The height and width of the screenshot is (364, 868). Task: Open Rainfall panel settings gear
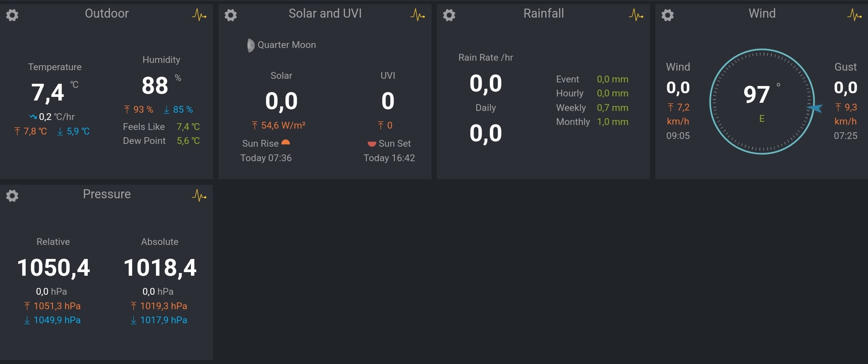click(x=449, y=15)
